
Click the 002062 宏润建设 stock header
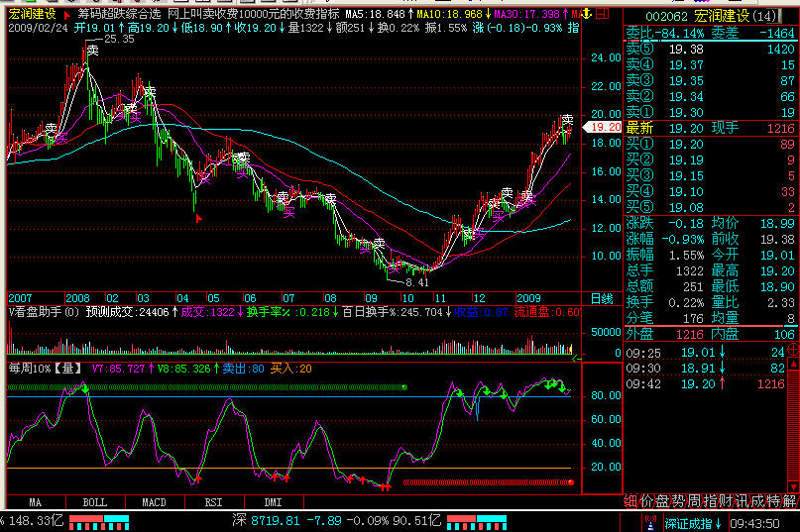710,16
